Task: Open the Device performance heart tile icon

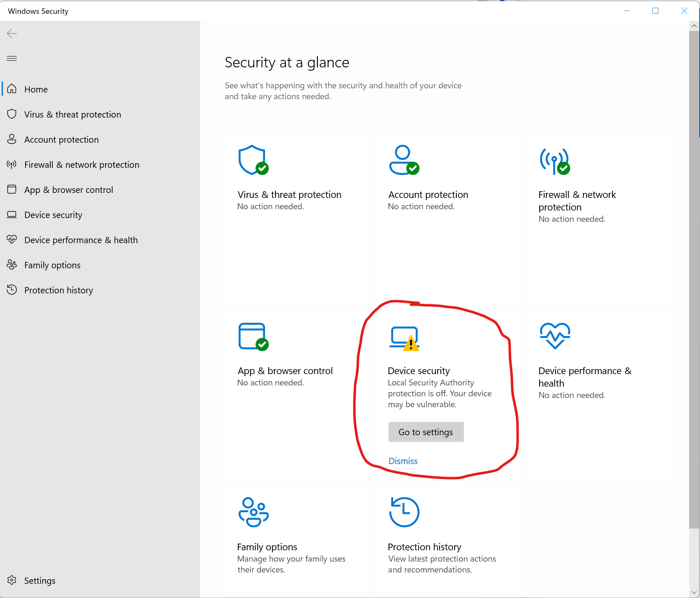Action: pos(555,336)
